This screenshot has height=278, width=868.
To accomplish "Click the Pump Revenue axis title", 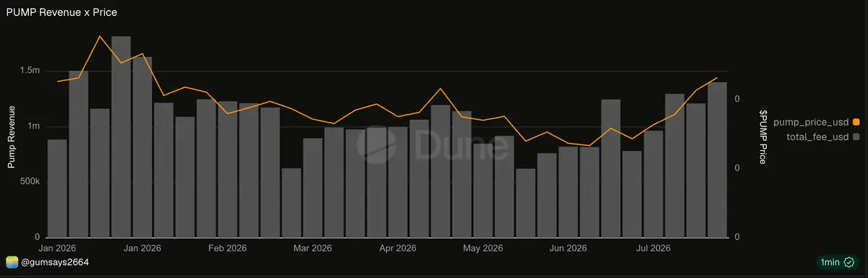I will pyautogui.click(x=12, y=136).
